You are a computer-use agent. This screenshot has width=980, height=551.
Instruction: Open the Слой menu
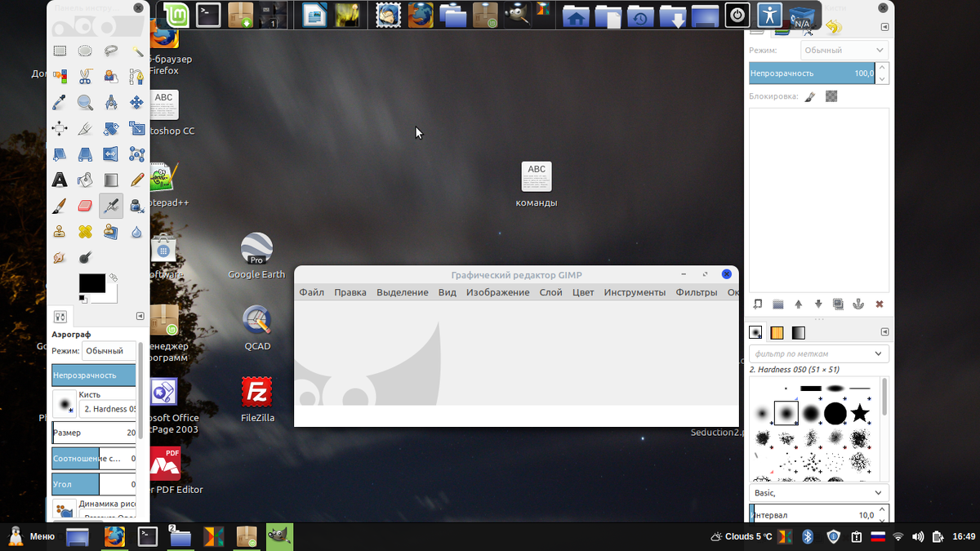tap(550, 292)
